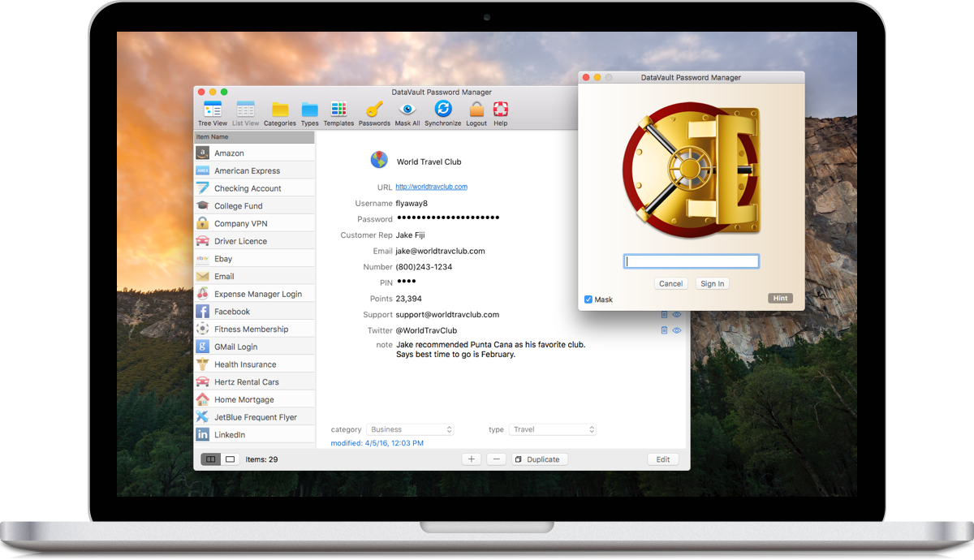Select the Checking Account item icon
The image size is (974, 560).
pyautogui.click(x=202, y=187)
